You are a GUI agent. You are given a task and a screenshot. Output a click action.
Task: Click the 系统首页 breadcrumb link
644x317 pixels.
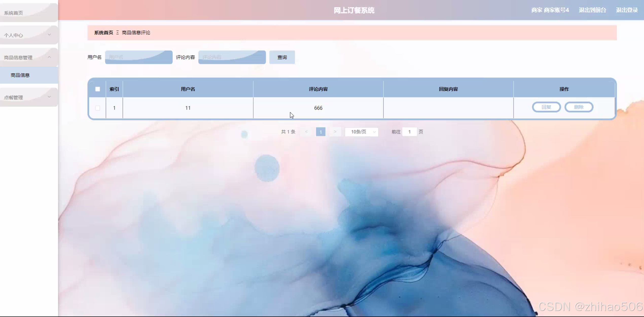click(103, 32)
